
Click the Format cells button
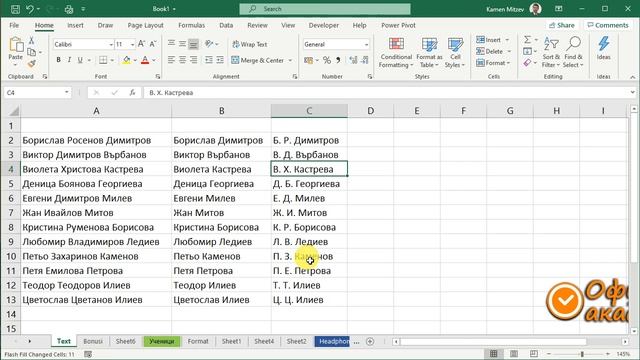pyautogui.click(x=493, y=63)
